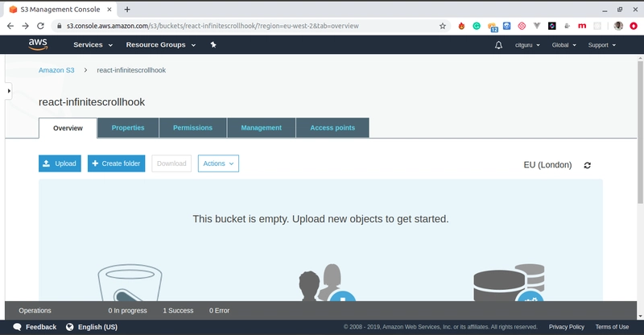Image resolution: width=644 pixels, height=335 pixels.
Task: Open the Services dropdown menu
Action: click(93, 45)
